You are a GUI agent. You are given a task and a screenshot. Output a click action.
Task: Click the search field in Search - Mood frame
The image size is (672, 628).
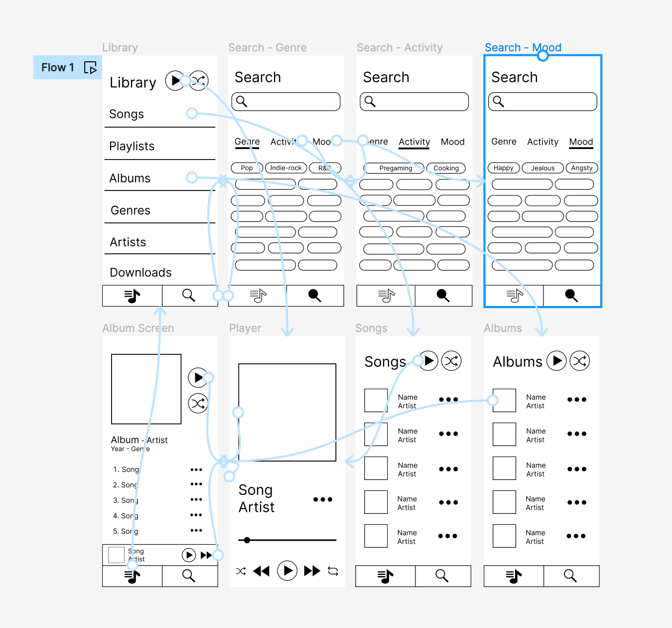pos(542,102)
